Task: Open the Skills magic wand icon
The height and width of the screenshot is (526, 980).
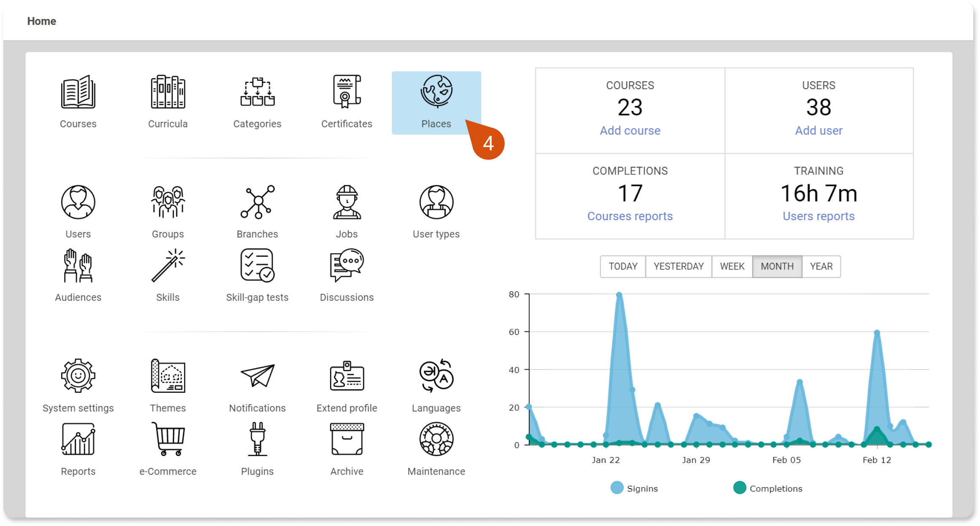Action: point(168,265)
